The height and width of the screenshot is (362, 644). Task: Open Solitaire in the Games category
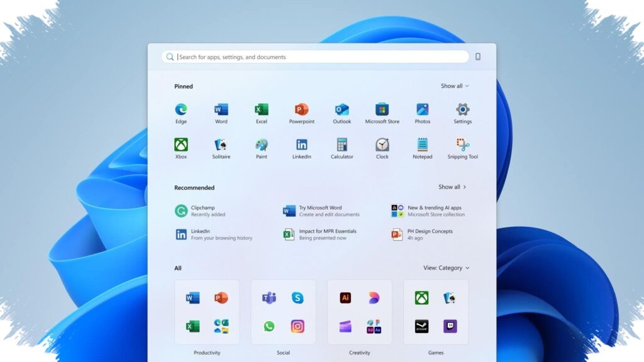450,297
